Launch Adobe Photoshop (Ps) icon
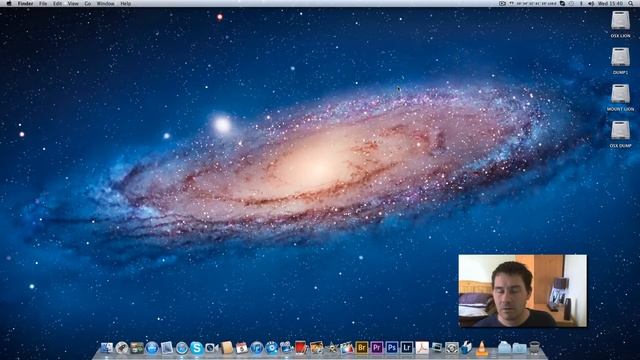The image size is (640, 360). [x=392, y=348]
